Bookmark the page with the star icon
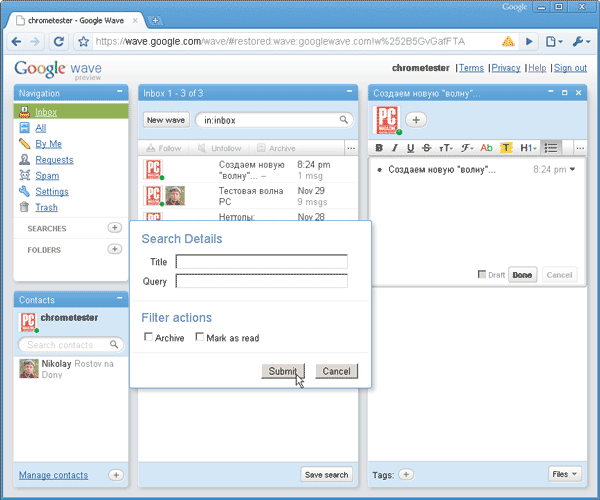 coord(83,41)
